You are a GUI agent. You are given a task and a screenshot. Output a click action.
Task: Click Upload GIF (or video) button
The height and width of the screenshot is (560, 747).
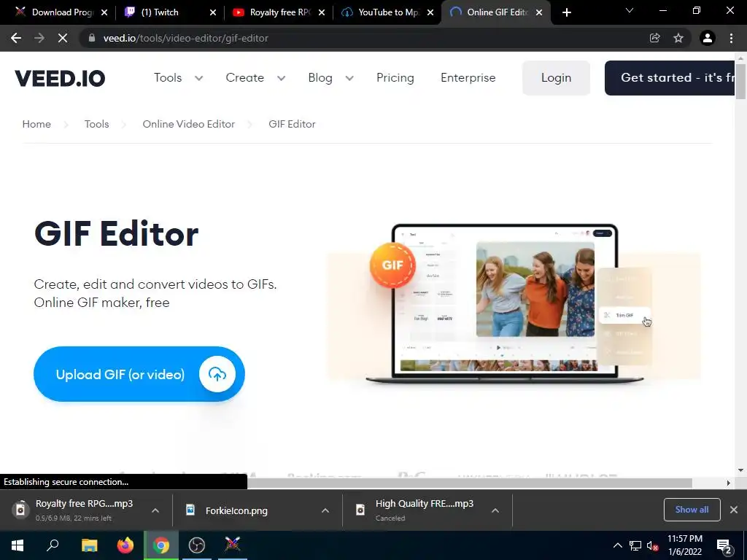(x=139, y=374)
